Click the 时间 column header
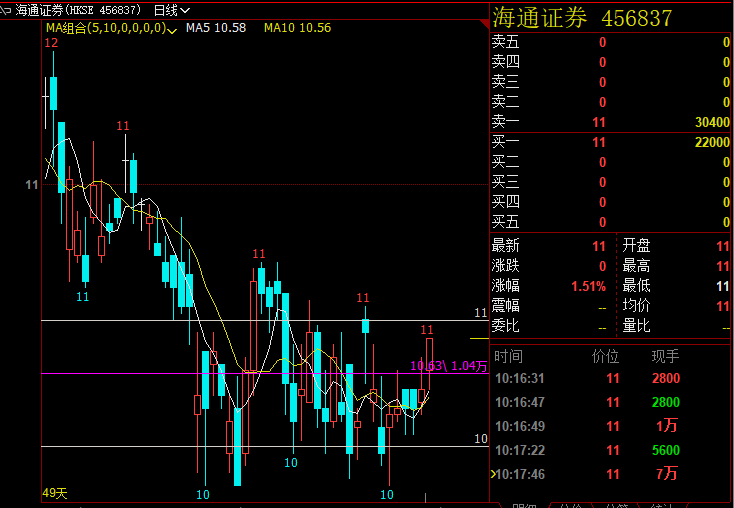 pos(508,356)
